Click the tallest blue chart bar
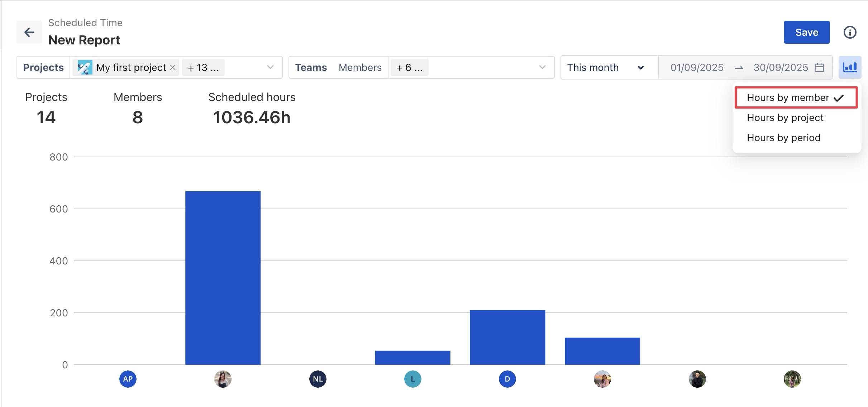 pyautogui.click(x=223, y=278)
